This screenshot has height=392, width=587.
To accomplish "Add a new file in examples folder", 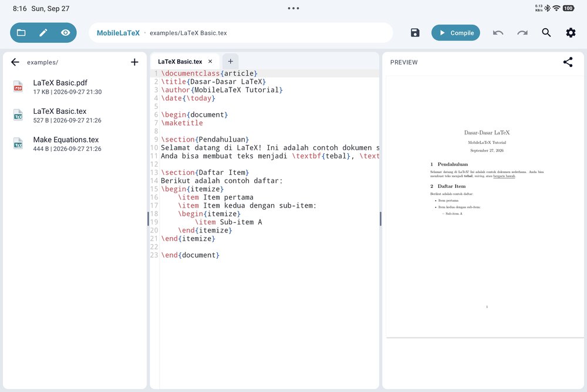I will click(x=134, y=62).
